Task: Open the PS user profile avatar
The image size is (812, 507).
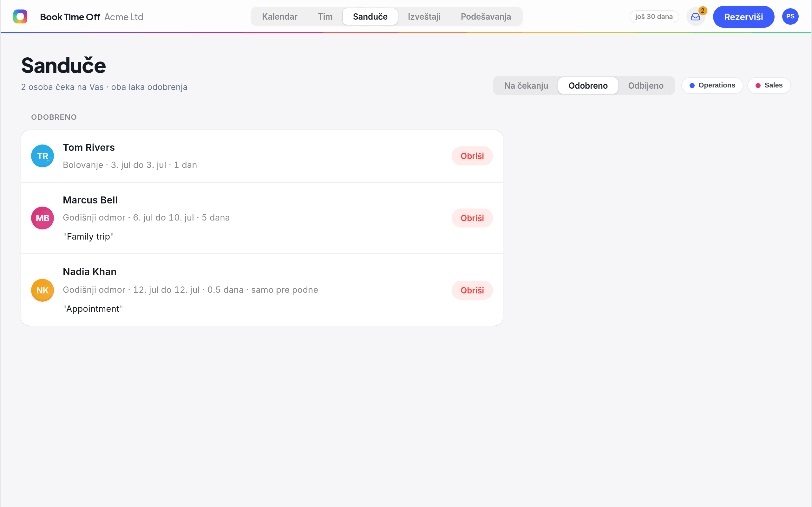Action: (x=790, y=16)
